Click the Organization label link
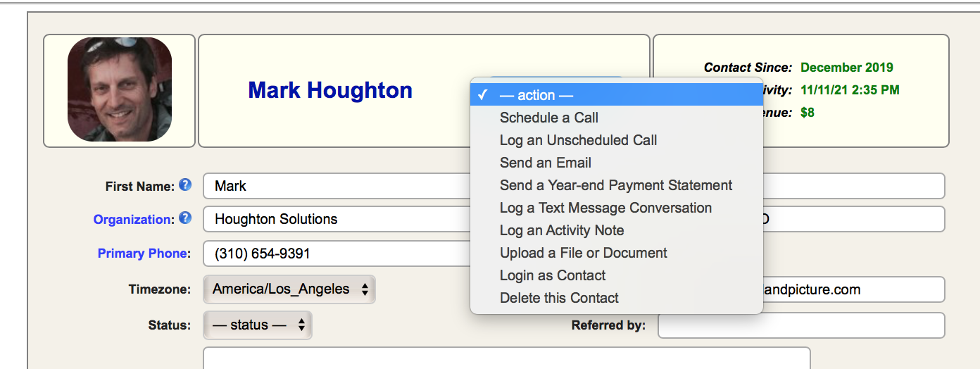Image resolution: width=980 pixels, height=369 pixels. click(x=132, y=220)
